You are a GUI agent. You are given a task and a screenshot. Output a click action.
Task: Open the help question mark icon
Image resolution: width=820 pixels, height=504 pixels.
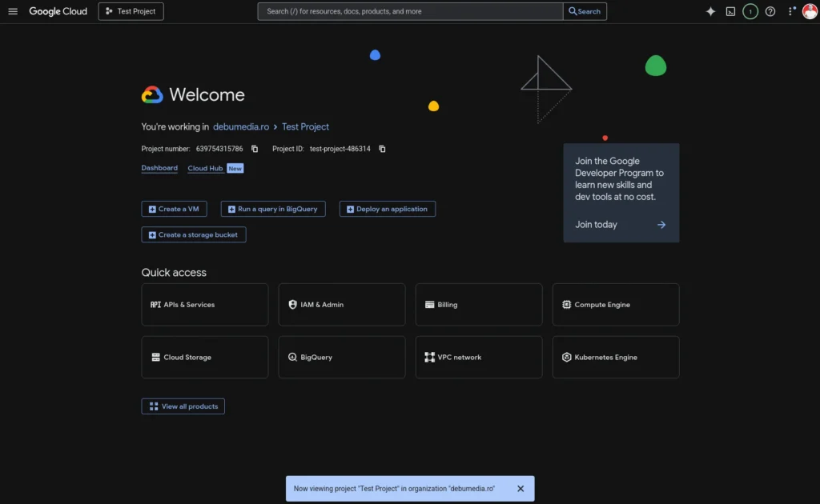[770, 11]
